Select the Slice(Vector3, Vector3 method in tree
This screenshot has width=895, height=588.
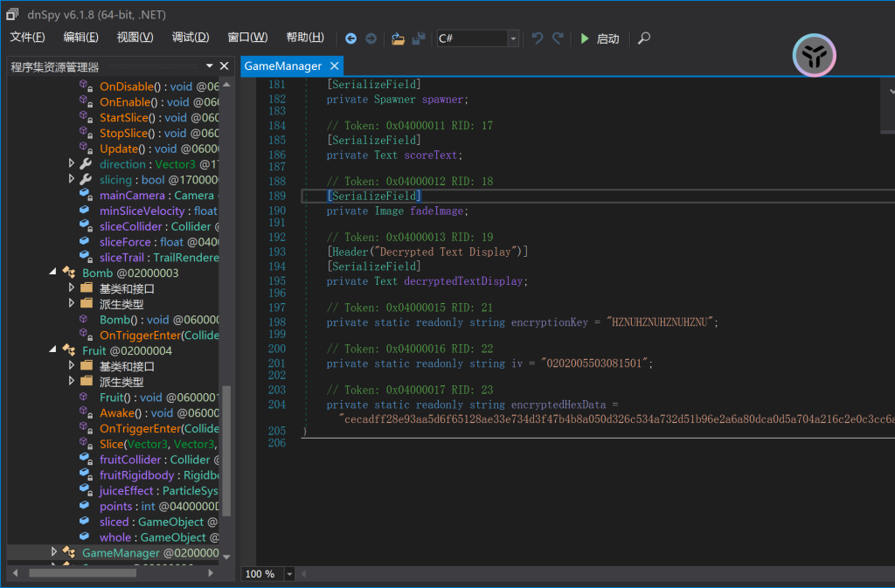pos(159,445)
